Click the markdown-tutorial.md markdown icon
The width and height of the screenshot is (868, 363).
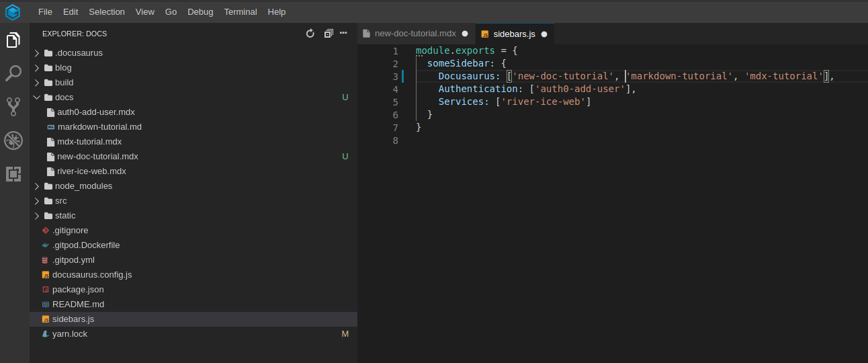[x=51, y=127]
